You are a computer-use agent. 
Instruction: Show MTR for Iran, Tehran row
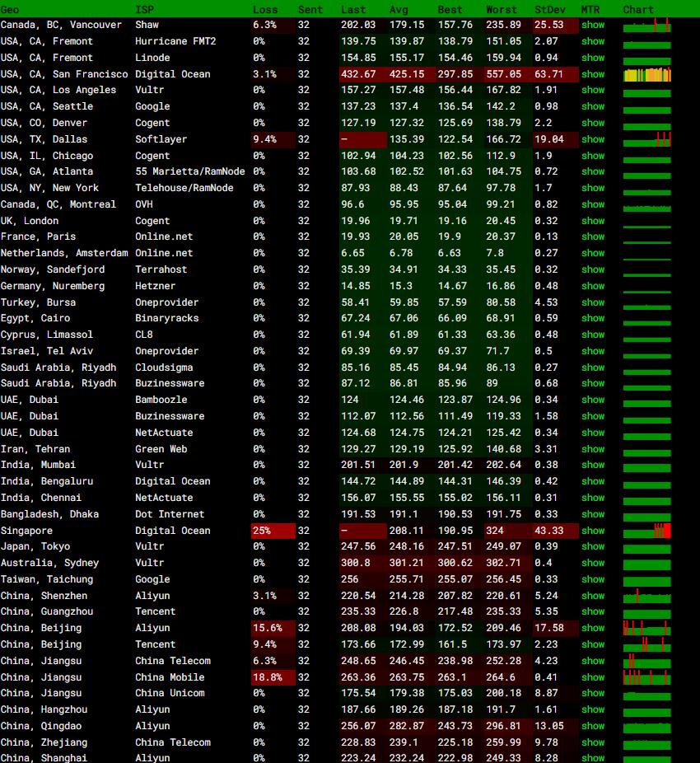tap(593, 449)
